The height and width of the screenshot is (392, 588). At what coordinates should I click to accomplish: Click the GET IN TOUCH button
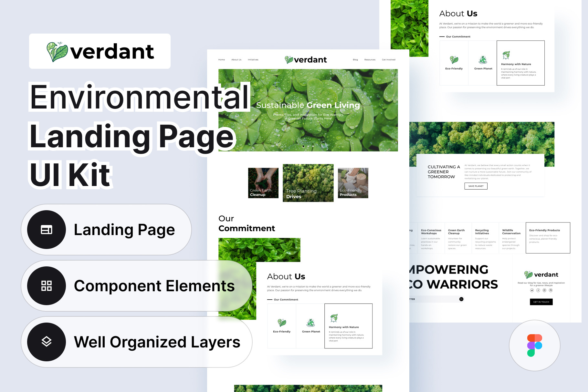pos(541,302)
